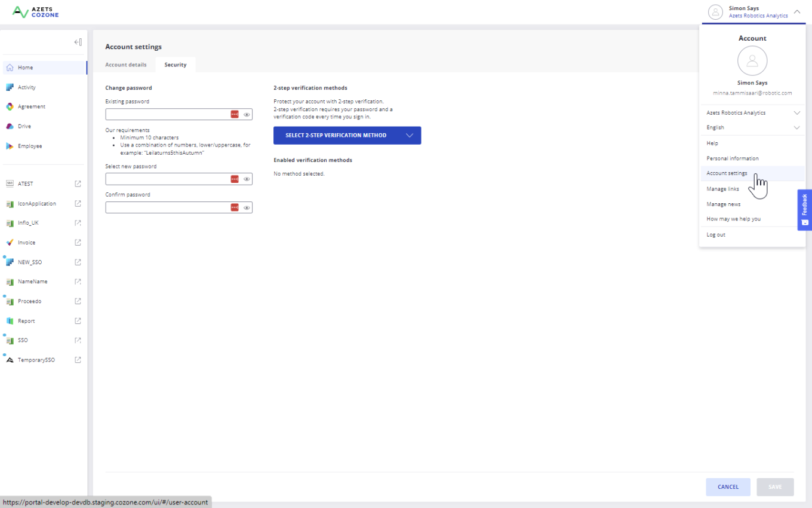812x508 pixels.
Task: Launch the Invoice application
Action: click(x=26, y=242)
